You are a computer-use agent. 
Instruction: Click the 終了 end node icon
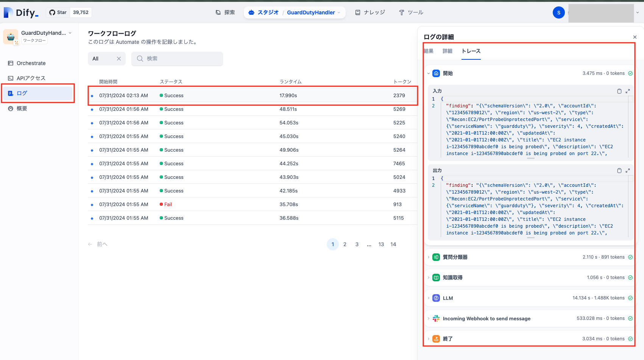click(436, 339)
